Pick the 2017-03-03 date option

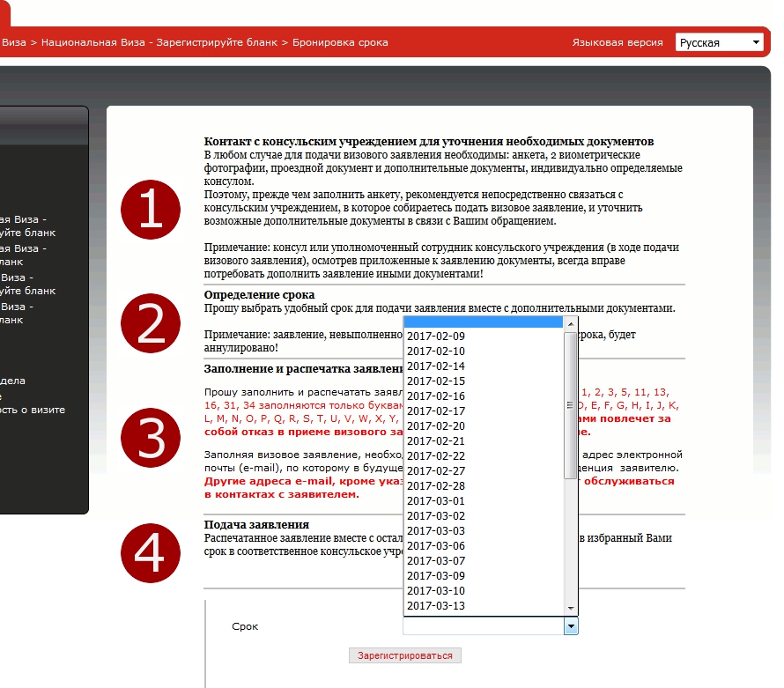pos(484,531)
